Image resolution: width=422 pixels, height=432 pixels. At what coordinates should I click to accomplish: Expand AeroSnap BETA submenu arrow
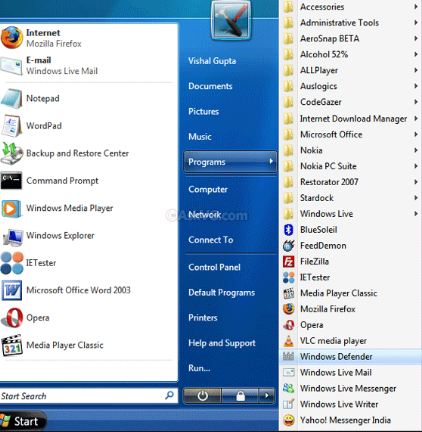point(416,38)
